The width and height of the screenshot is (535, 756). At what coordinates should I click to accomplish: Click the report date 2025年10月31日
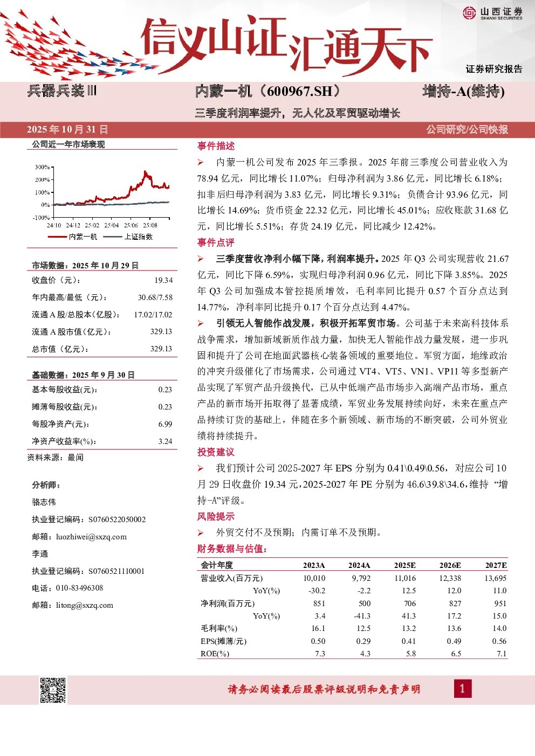click(67, 129)
